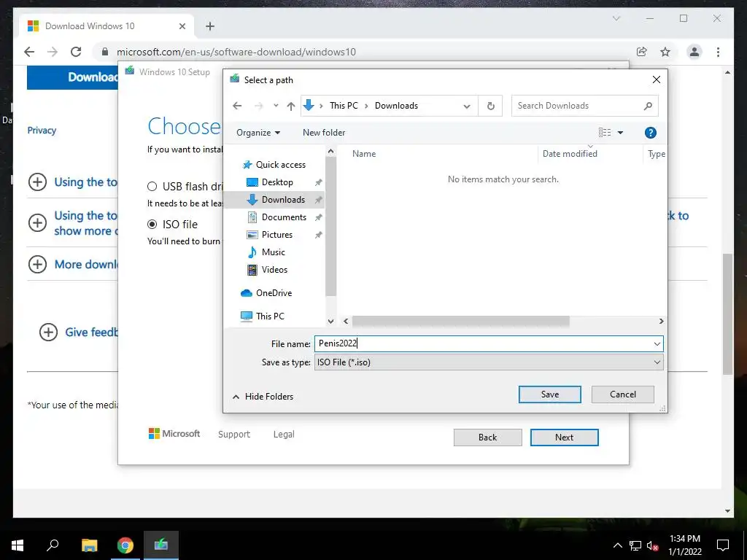The height and width of the screenshot is (560, 747).
Task: Open Chrome three-dot menu
Action: [x=718, y=52]
